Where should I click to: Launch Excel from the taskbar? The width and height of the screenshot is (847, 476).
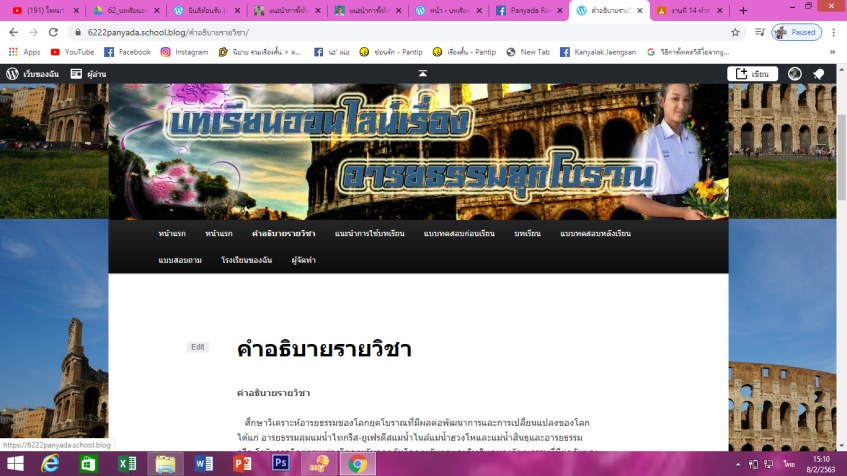click(127, 463)
